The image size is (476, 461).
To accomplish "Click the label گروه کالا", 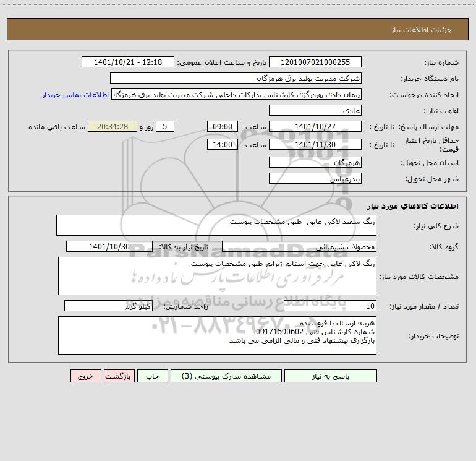I will pos(444,247).
